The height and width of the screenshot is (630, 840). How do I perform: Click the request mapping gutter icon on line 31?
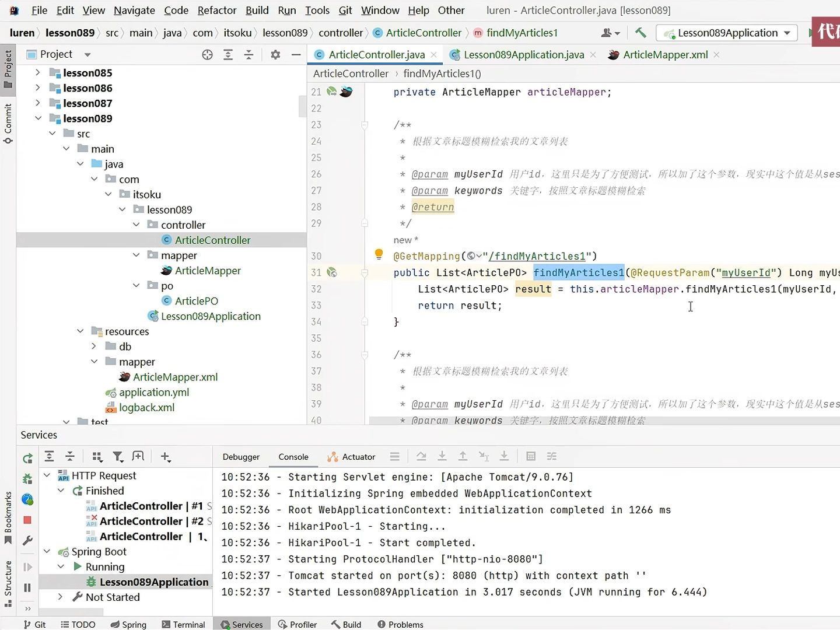click(332, 272)
